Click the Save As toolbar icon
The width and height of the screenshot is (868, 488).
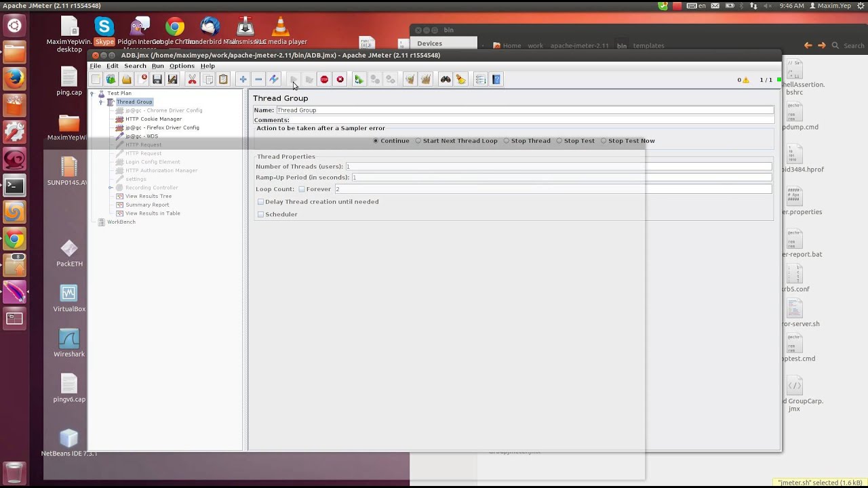[x=172, y=79]
